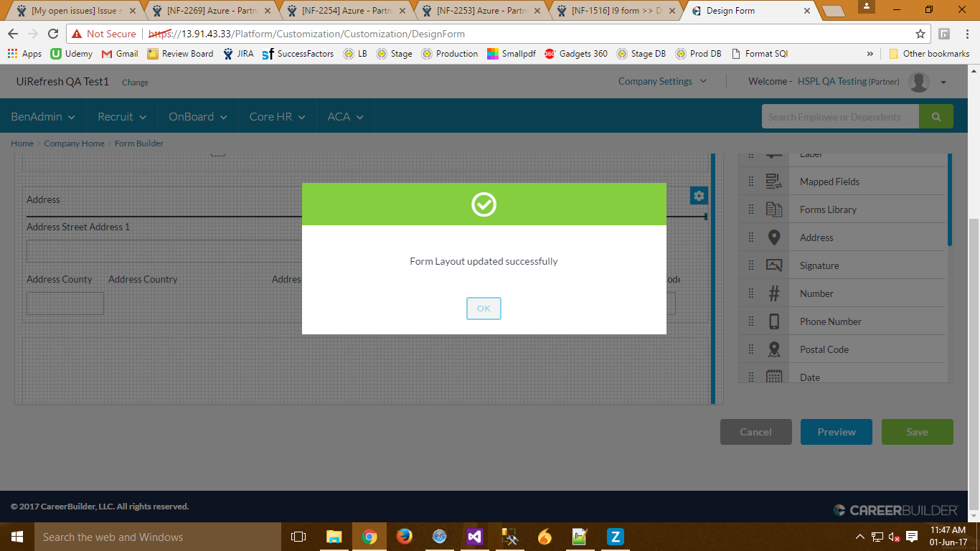Select the Mapped Fields icon
The height and width of the screenshot is (551, 980).
coord(773,182)
